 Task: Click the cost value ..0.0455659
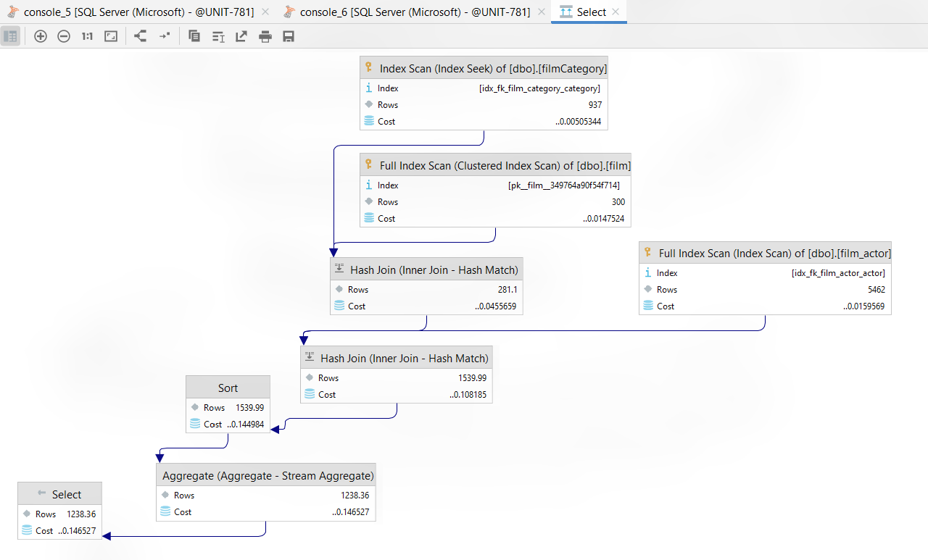click(x=496, y=306)
